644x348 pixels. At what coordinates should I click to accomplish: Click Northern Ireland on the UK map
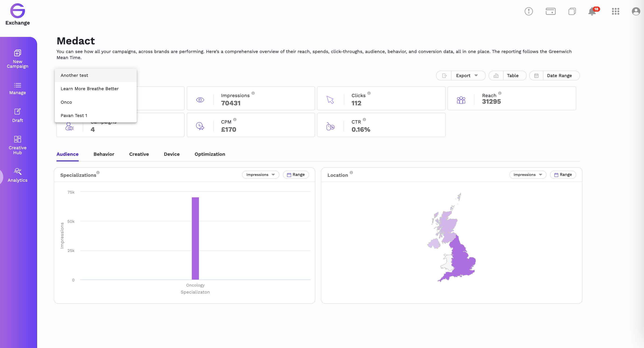coord(434,243)
